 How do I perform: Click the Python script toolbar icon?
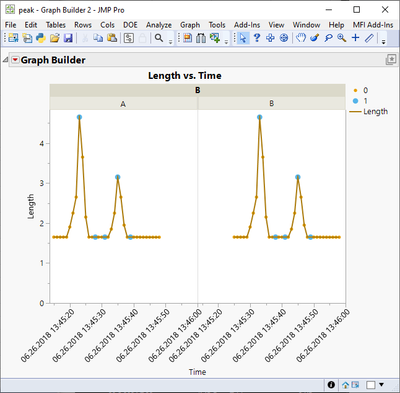[x=41, y=38]
